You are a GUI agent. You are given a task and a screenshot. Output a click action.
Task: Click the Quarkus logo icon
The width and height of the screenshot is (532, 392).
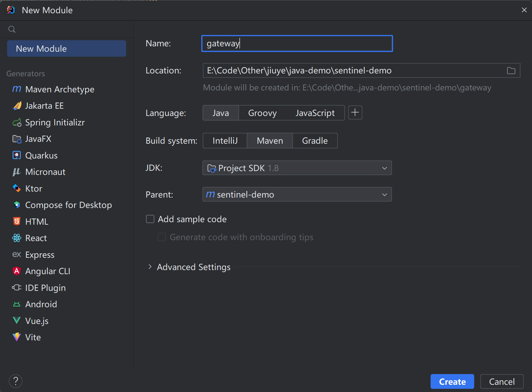pos(17,155)
